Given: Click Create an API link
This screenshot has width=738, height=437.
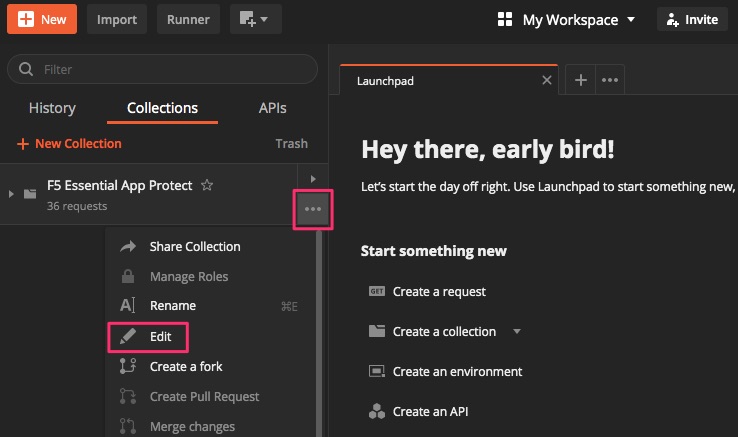Looking at the screenshot, I should point(430,412).
